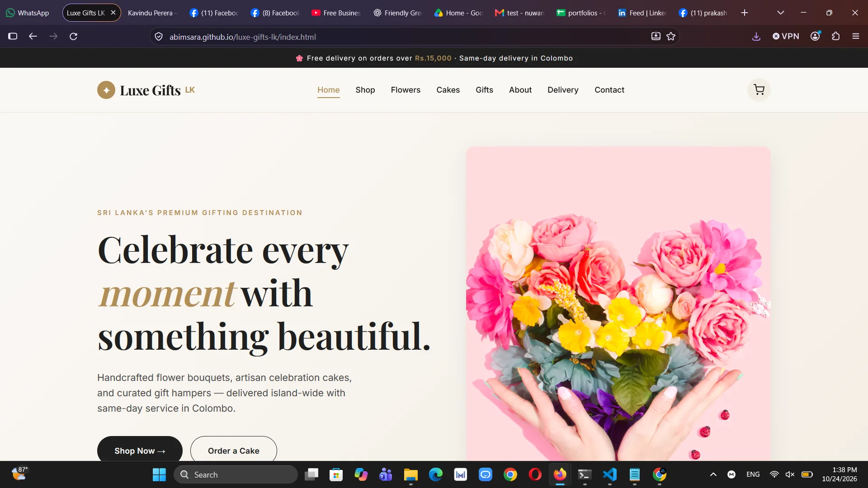868x488 pixels.
Task: Open Opera browser from the taskbar
Action: (535, 474)
